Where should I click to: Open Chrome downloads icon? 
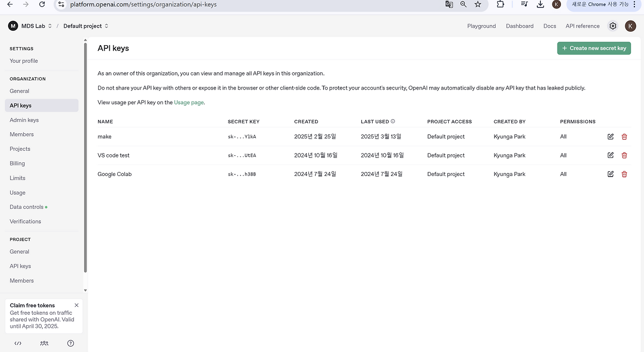pos(540,5)
